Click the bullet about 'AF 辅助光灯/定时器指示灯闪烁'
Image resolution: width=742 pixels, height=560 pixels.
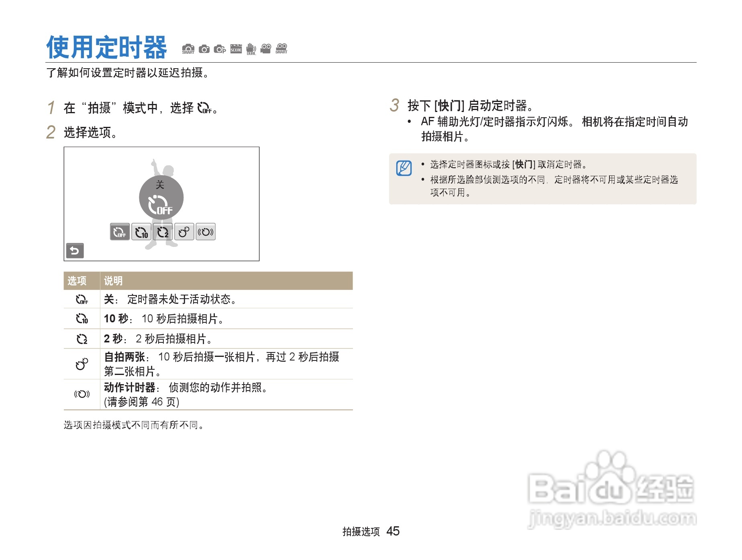click(x=554, y=129)
